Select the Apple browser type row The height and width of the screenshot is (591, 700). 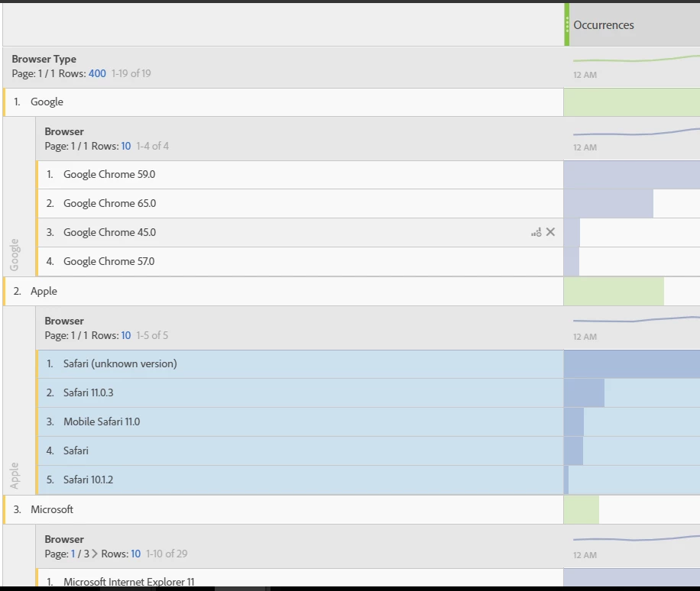click(x=284, y=291)
